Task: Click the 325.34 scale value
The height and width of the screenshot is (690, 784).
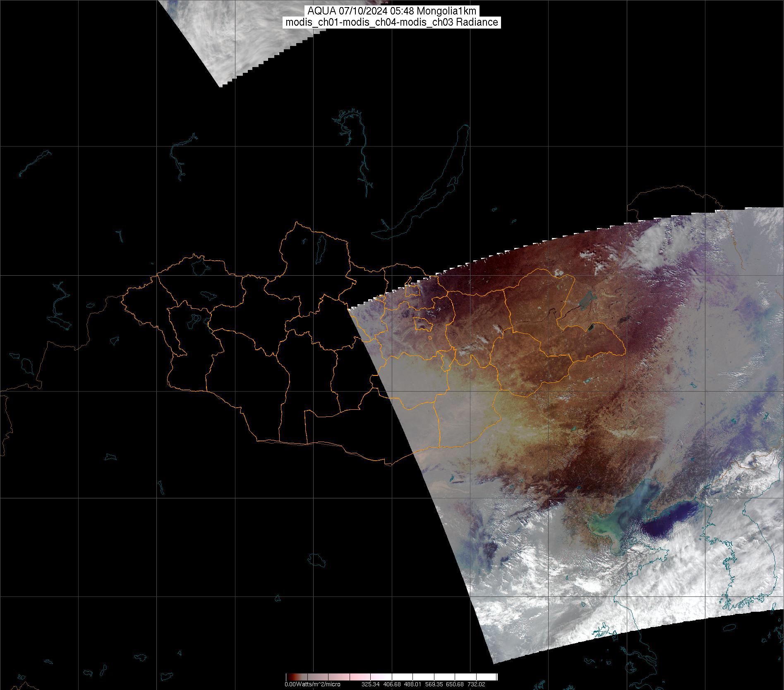Action: click(371, 685)
